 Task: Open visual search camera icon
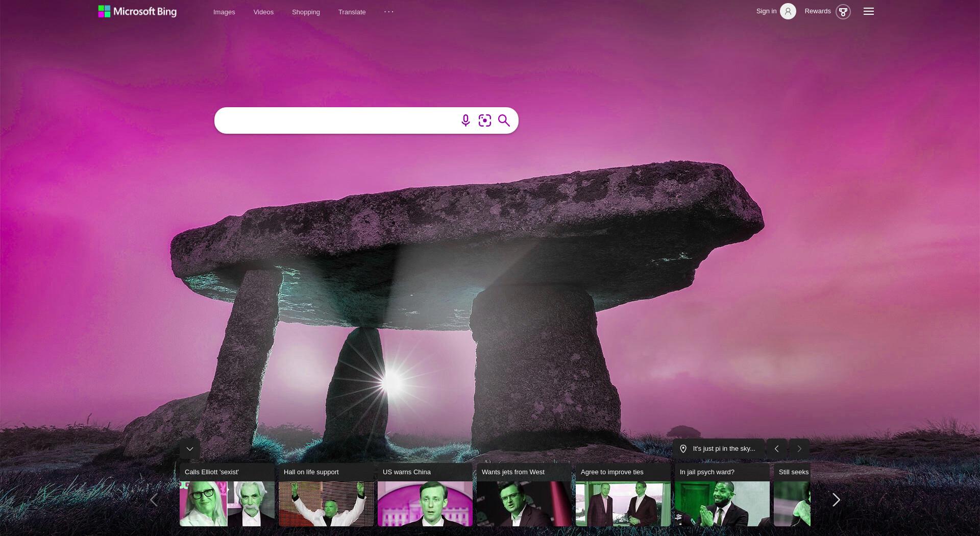pyautogui.click(x=485, y=120)
